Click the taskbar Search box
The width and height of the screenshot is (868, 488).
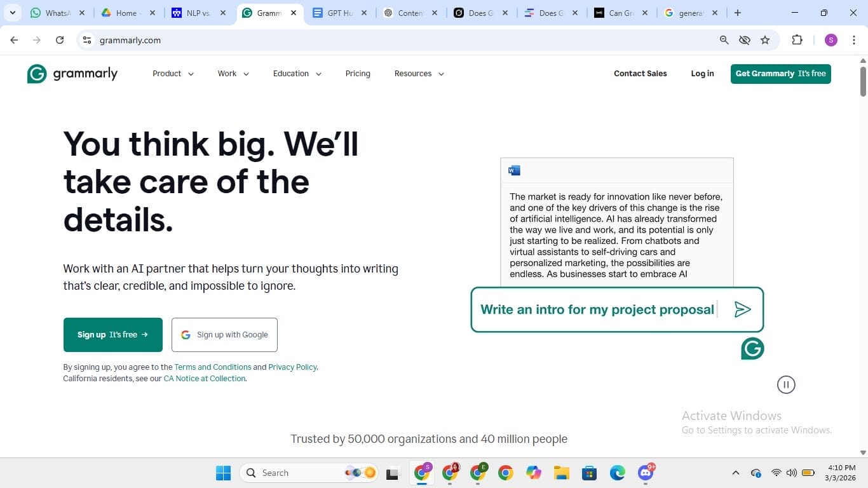(x=310, y=473)
